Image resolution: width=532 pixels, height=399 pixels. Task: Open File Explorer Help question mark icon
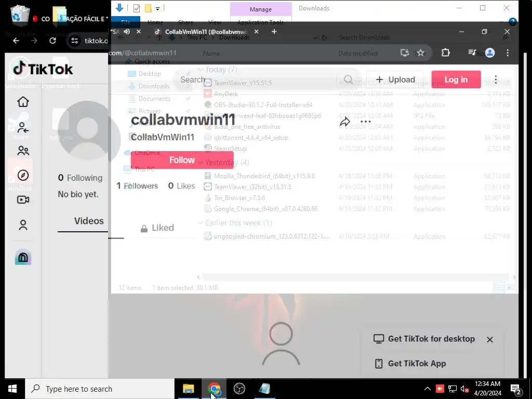pos(513,22)
